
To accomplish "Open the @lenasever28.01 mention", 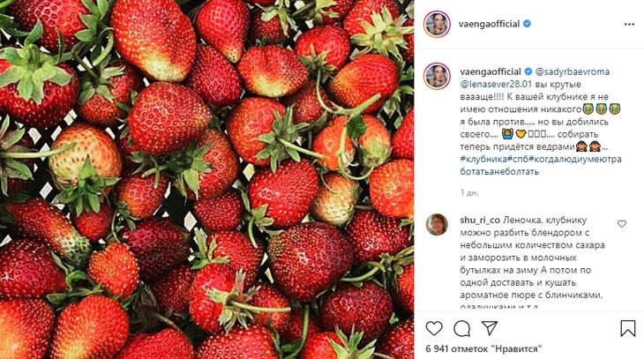I will 496,84.
